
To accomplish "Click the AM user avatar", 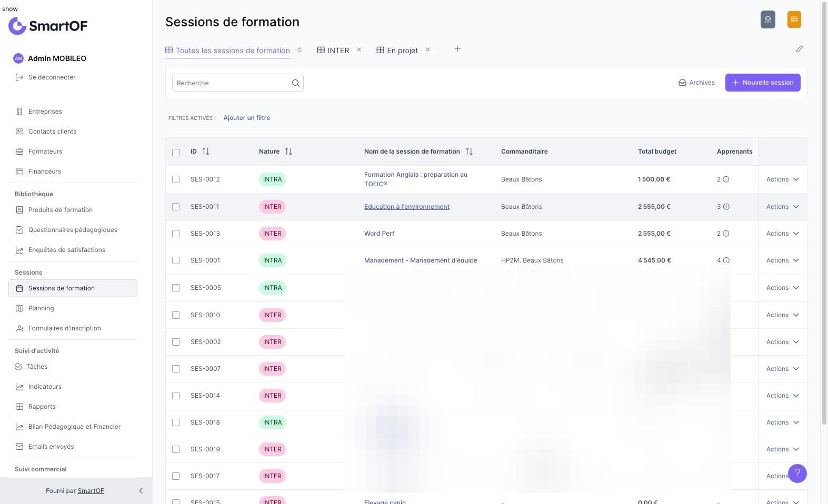I will (18, 58).
